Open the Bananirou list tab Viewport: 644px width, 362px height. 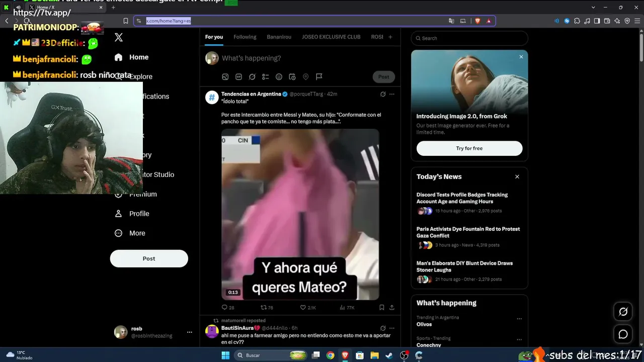tap(279, 37)
